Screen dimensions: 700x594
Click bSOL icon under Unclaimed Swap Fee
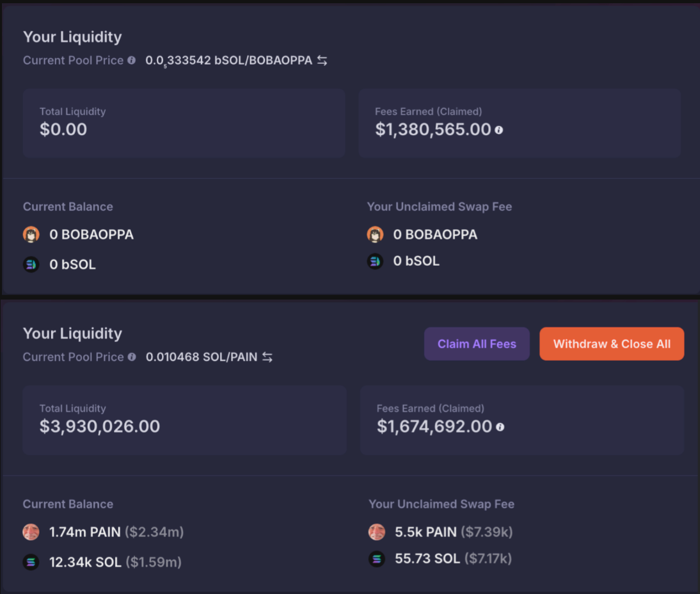(375, 261)
